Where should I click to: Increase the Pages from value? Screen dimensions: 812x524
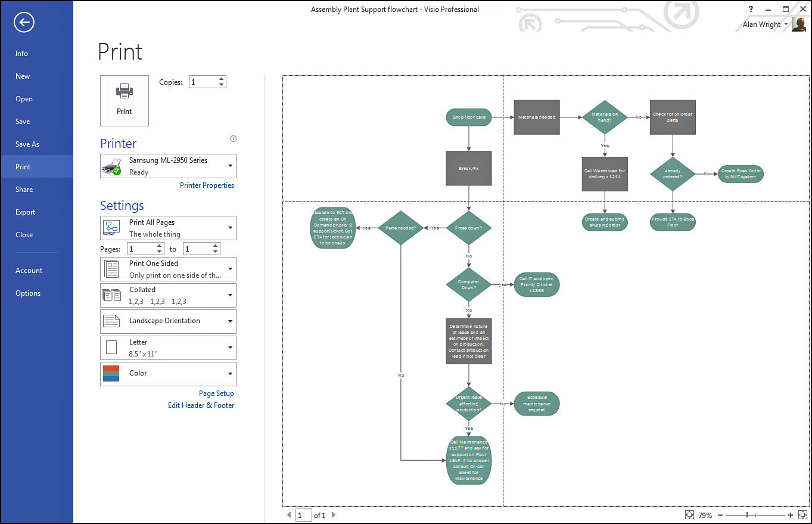160,246
